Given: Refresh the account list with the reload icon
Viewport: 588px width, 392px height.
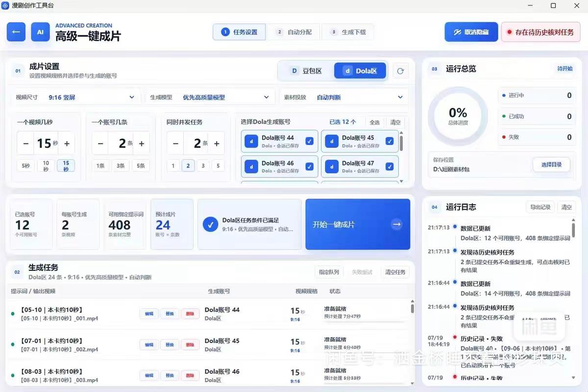Looking at the screenshot, I should pos(400,71).
